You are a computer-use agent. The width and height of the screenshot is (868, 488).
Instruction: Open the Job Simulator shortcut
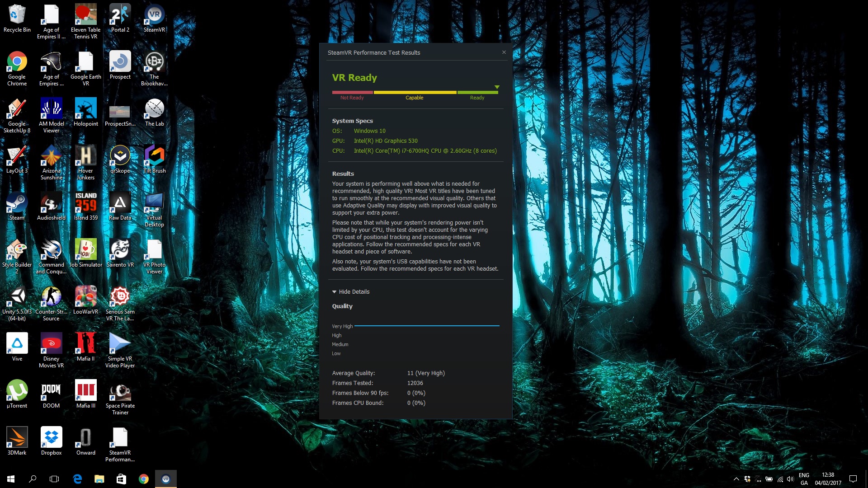(85, 253)
